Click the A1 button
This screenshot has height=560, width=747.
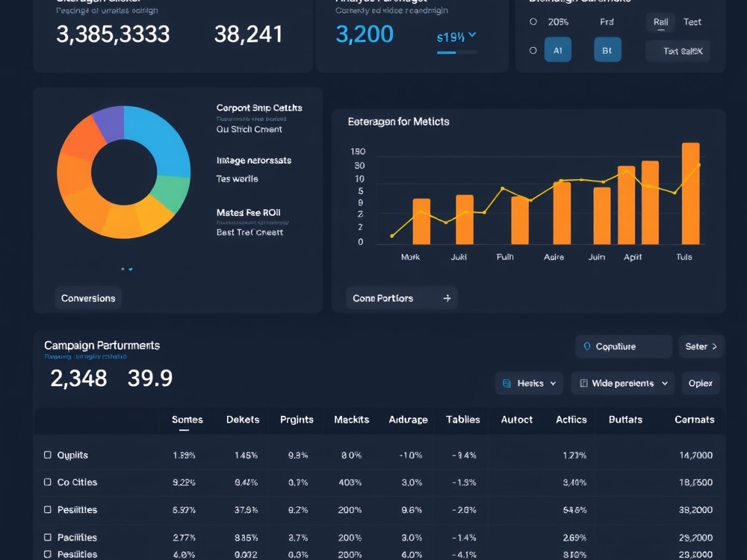click(x=558, y=50)
